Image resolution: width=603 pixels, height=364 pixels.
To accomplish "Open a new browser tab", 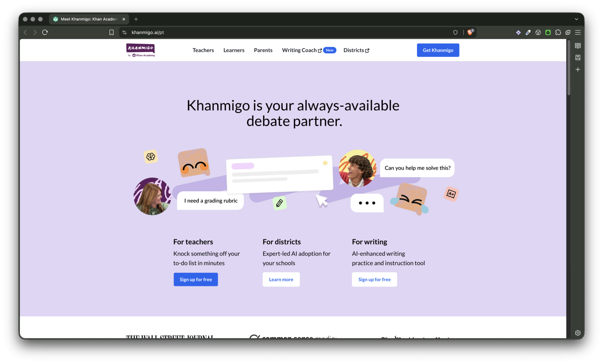I will pos(136,19).
